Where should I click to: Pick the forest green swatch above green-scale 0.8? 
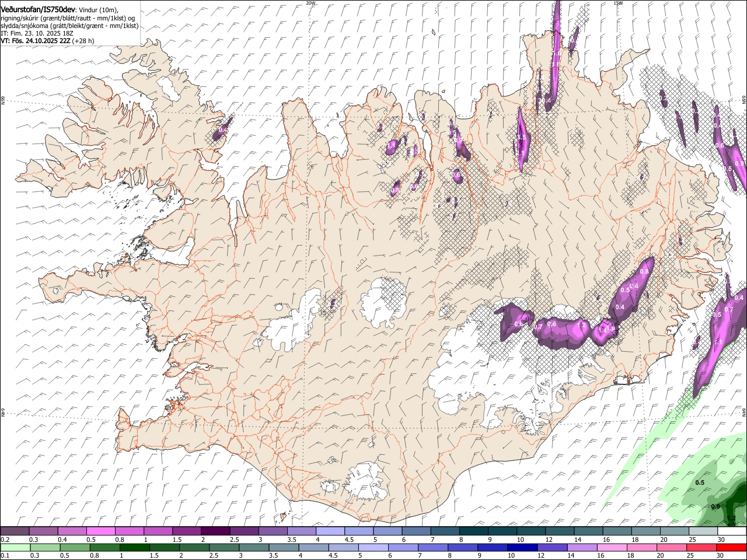104,548
